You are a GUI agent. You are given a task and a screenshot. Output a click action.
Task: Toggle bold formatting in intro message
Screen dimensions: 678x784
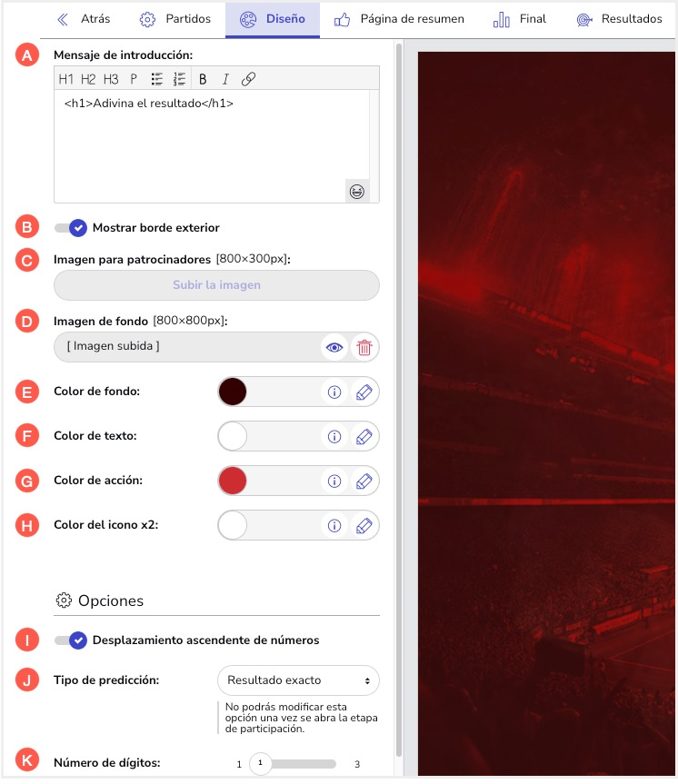[x=203, y=79]
